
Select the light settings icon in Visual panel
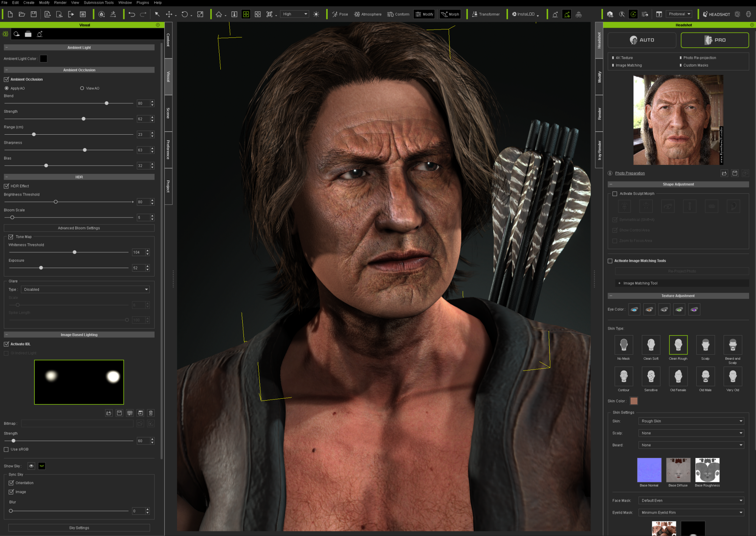click(x=40, y=34)
